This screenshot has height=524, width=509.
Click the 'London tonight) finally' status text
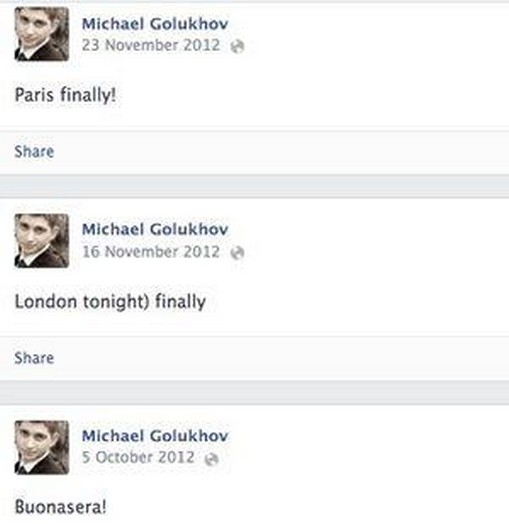[x=110, y=302]
